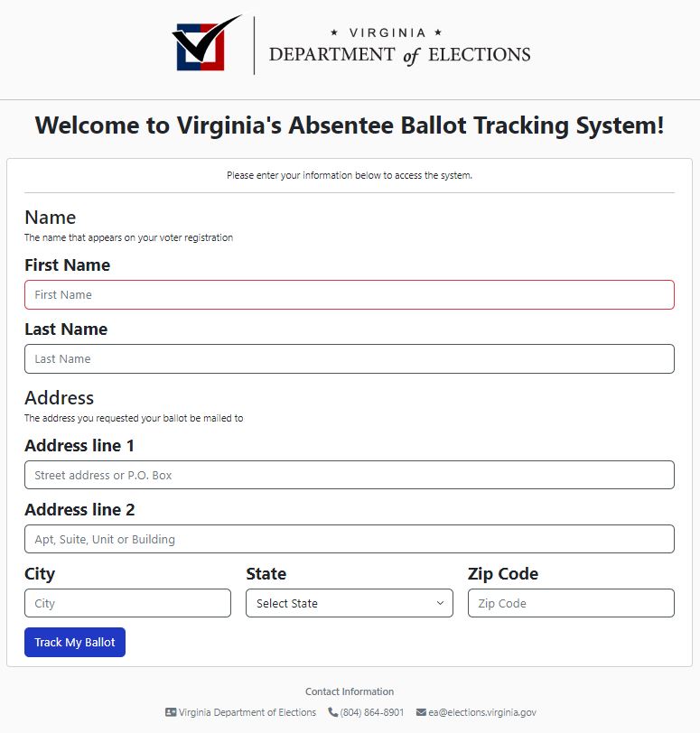
Task: Click the checkmark ballot logo icon
Action: pyautogui.click(x=206, y=43)
